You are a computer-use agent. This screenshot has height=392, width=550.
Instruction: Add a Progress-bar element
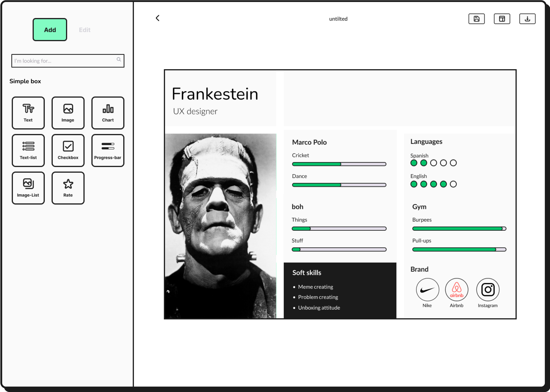click(108, 150)
